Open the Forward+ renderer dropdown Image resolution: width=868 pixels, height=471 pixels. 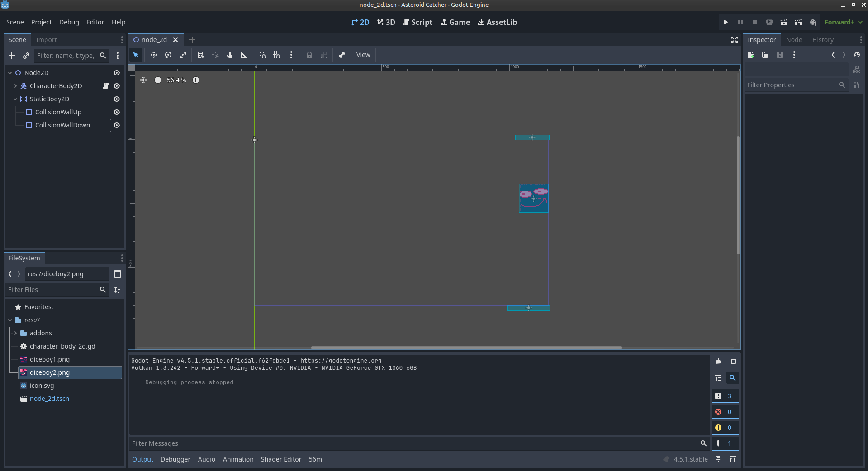843,22
